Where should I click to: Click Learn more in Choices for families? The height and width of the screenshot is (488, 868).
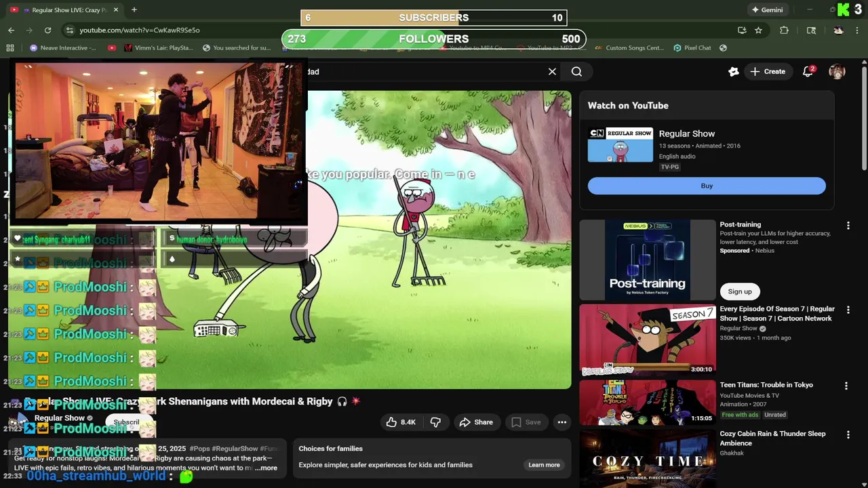coord(545,465)
